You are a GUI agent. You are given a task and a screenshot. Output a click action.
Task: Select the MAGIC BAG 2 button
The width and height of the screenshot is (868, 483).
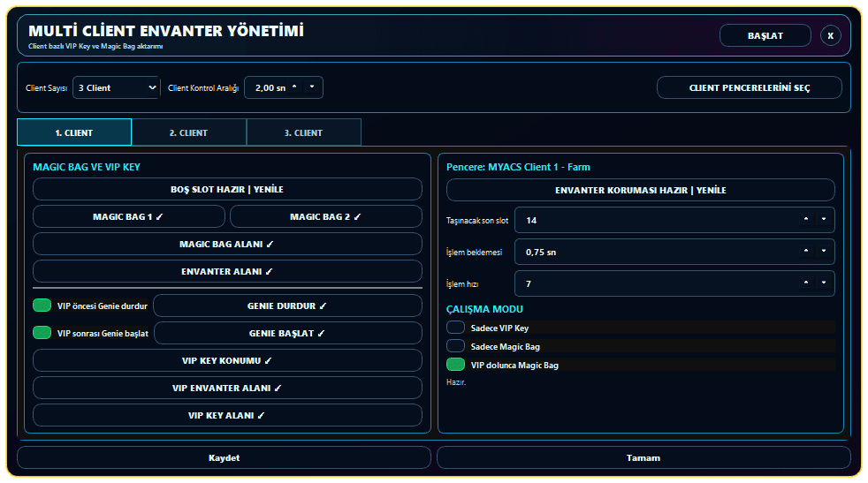[x=325, y=216]
